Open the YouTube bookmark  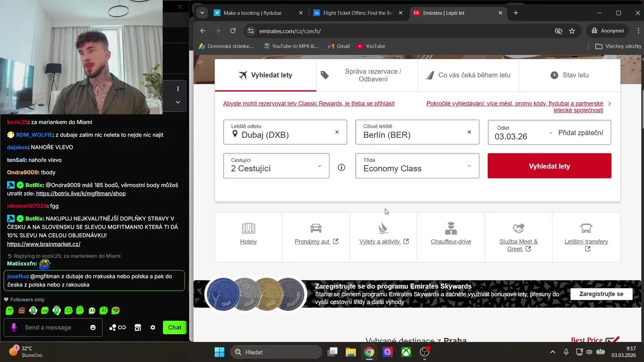[x=371, y=46]
